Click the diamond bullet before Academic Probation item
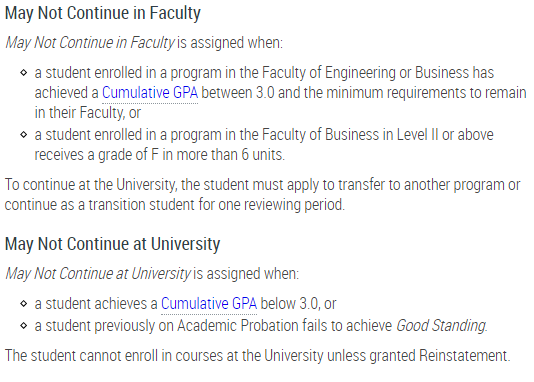 coord(23,325)
